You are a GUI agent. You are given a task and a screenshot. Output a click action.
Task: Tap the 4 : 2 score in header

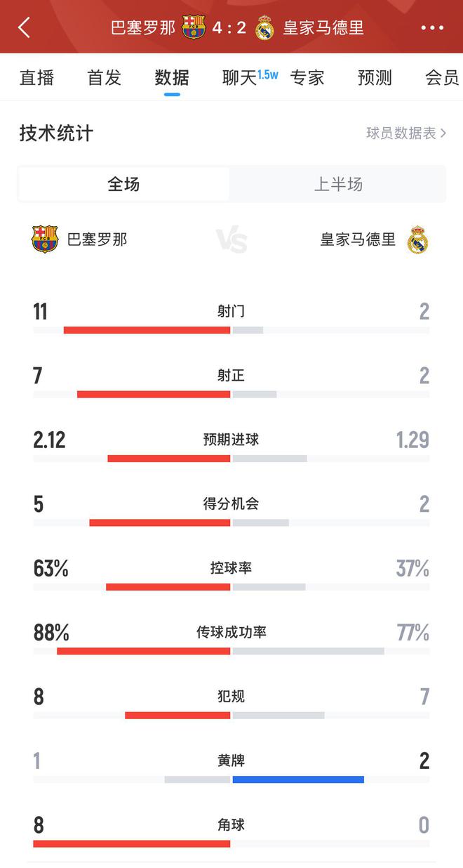click(229, 28)
